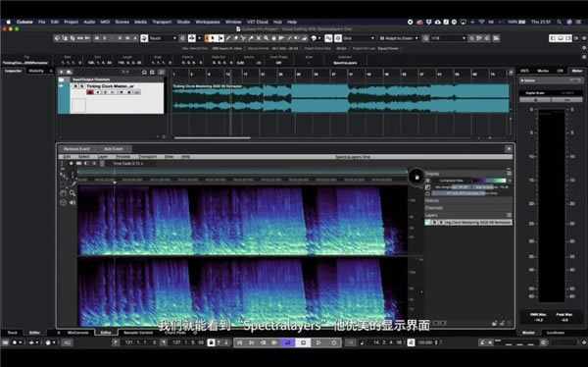Switch to the VSTi tab

click(524, 71)
